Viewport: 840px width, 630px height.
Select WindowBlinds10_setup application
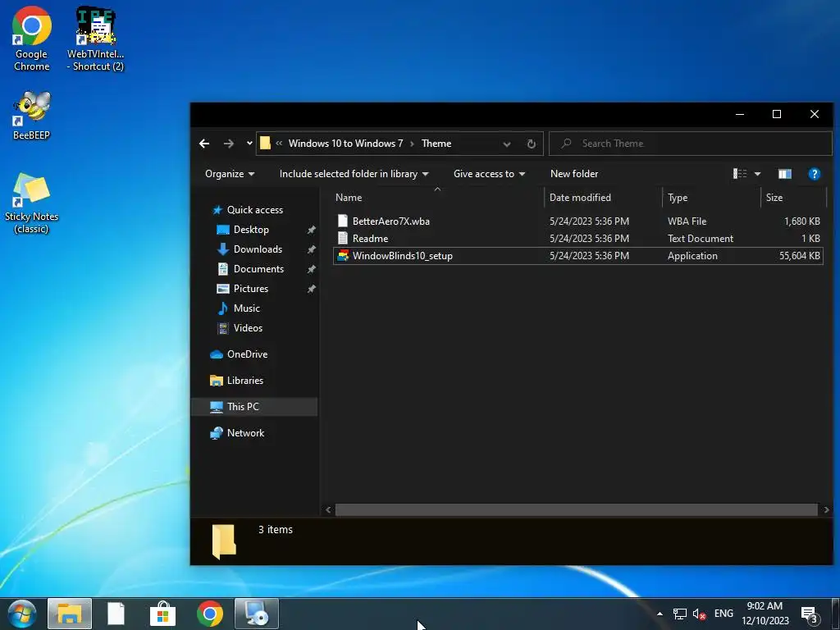coord(577,256)
